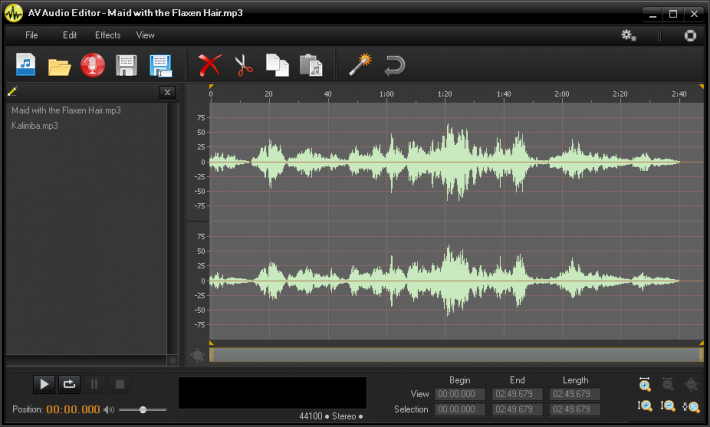Zoom to selection end icon
Image resolution: width=710 pixels, height=427 pixels.
(x=668, y=406)
